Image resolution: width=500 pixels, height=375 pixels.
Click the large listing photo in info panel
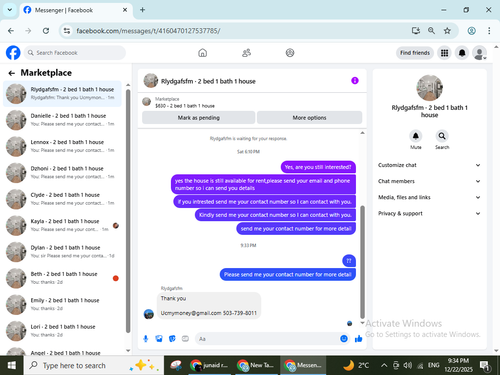(429, 88)
